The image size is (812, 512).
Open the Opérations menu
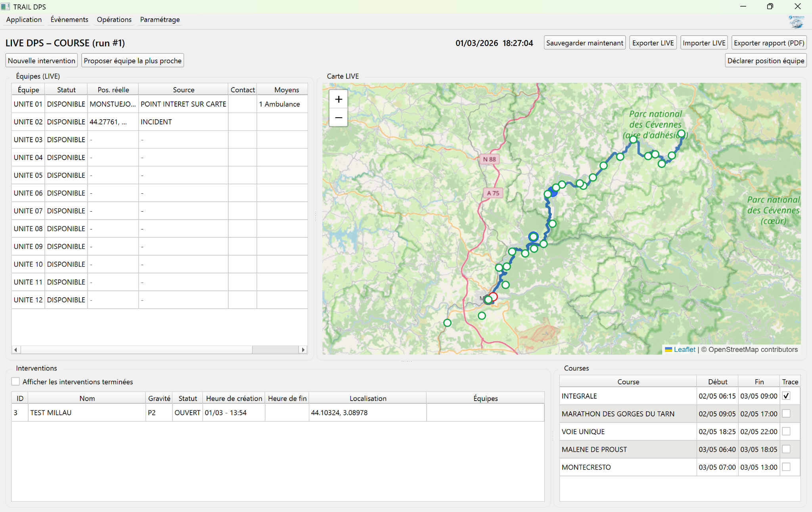(x=114, y=19)
